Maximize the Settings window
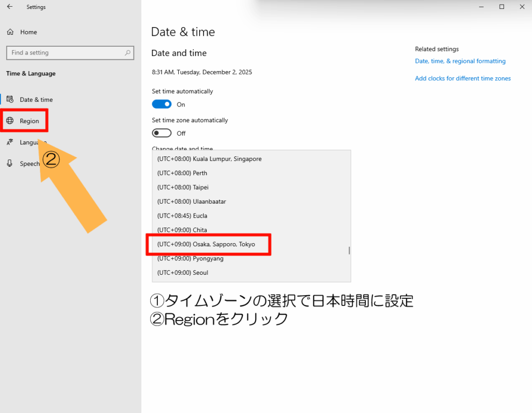This screenshot has height=413, width=532. pos(501,7)
